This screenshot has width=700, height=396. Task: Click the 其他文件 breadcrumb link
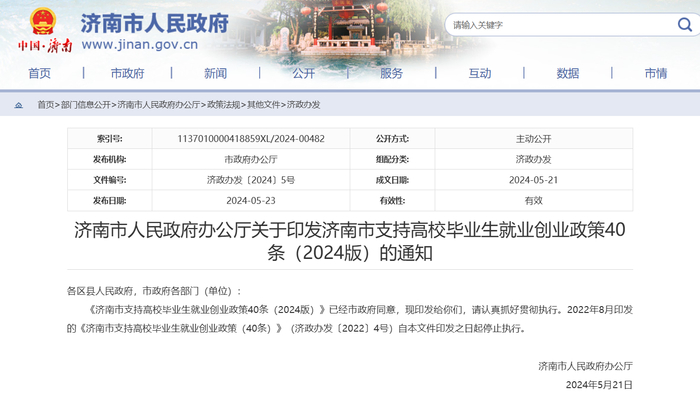tap(263, 105)
